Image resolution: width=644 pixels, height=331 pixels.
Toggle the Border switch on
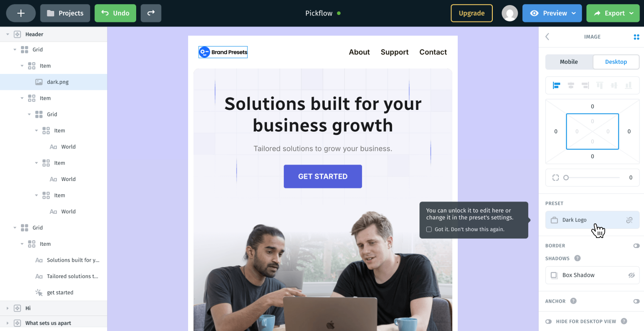tap(636, 246)
